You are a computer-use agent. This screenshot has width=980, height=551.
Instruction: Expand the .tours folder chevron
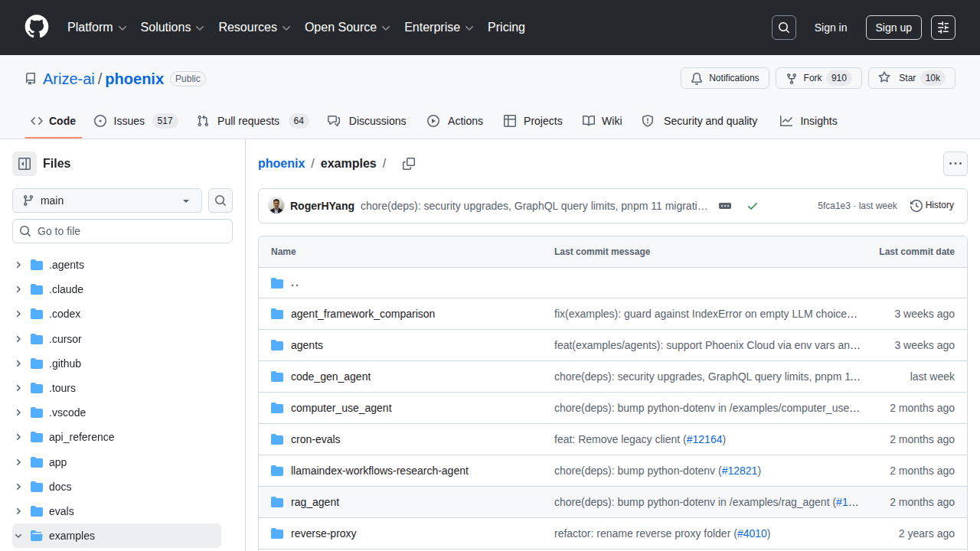[x=18, y=388]
